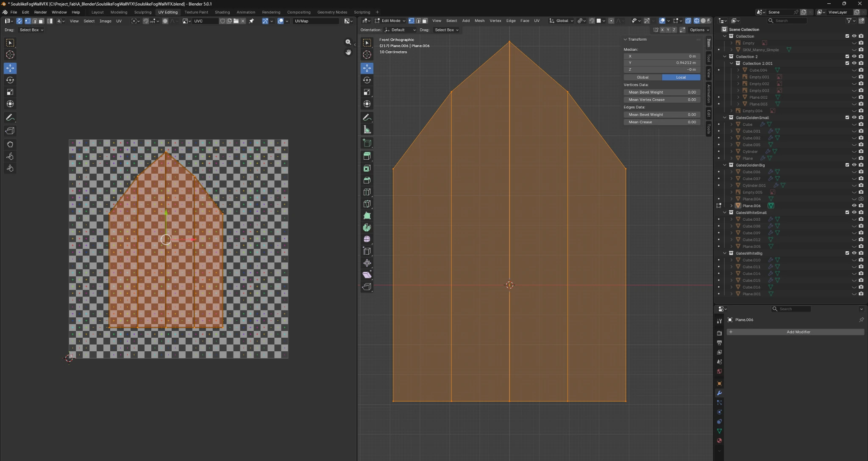Image resolution: width=868 pixels, height=461 pixels.
Task: Open the Options dropdown in viewport
Action: click(x=699, y=30)
